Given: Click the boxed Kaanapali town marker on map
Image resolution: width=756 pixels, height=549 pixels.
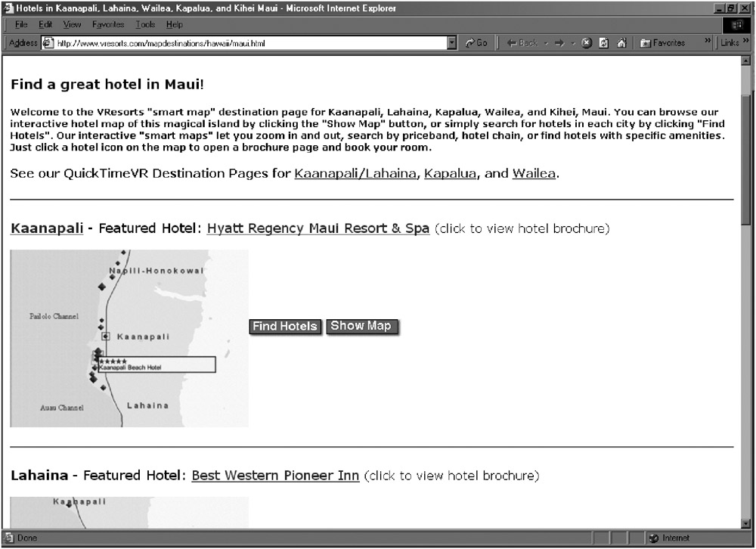Looking at the screenshot, I should coord(106,337).
